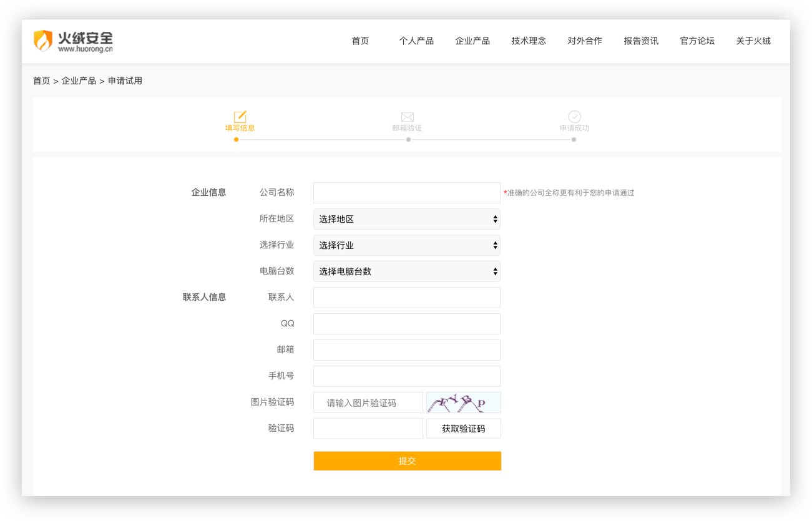The width and height of the screenshot is (812, 521).
Task: Focus the QQ input field
Action: click(407, 324)
